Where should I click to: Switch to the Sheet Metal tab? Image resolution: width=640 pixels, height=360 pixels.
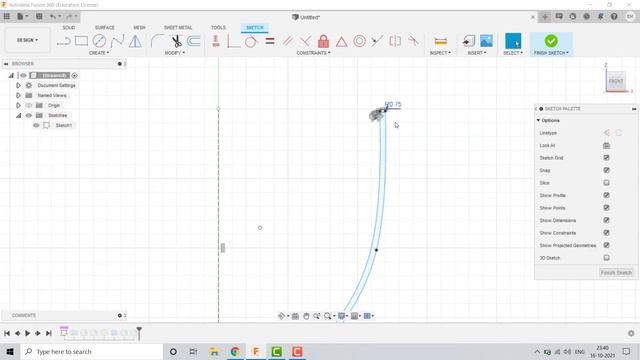point(178,27)
